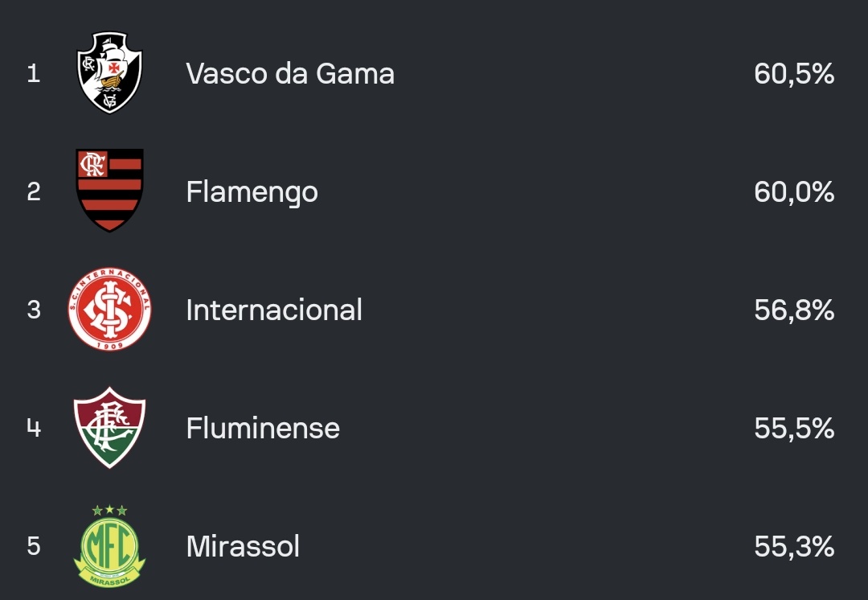Select rank number 3 in the list
The width and height of the screenshot is (868, 600).
33,310
